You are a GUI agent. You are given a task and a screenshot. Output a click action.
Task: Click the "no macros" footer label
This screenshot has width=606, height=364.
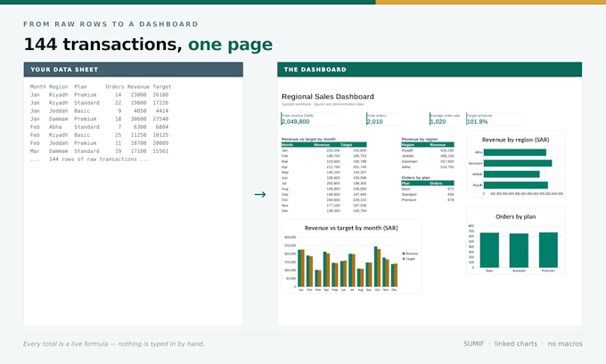point(565,344)
